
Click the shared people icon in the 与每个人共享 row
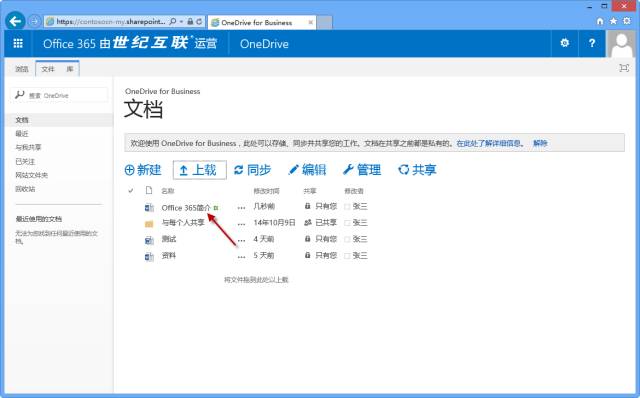pyautogui.click(x=308, y=222)
